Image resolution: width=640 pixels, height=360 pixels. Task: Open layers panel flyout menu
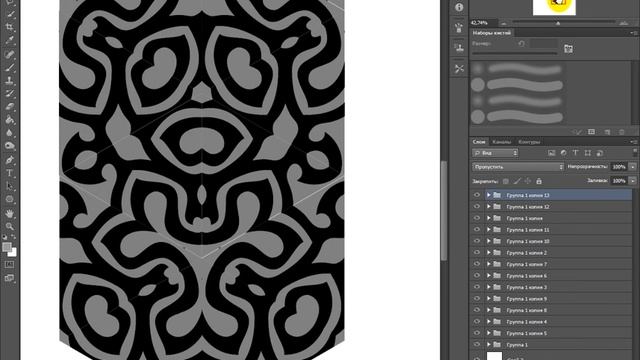click(634, 142)
